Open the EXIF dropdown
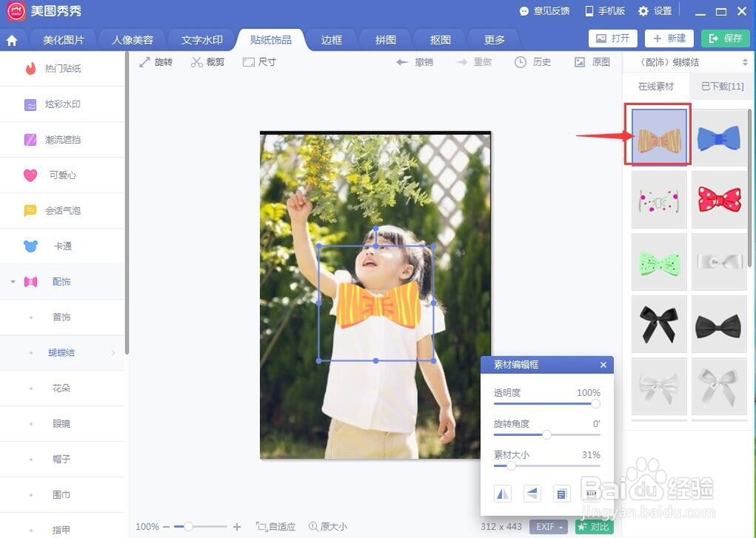This screenshot has height=538, width=756. coord(547,527)
